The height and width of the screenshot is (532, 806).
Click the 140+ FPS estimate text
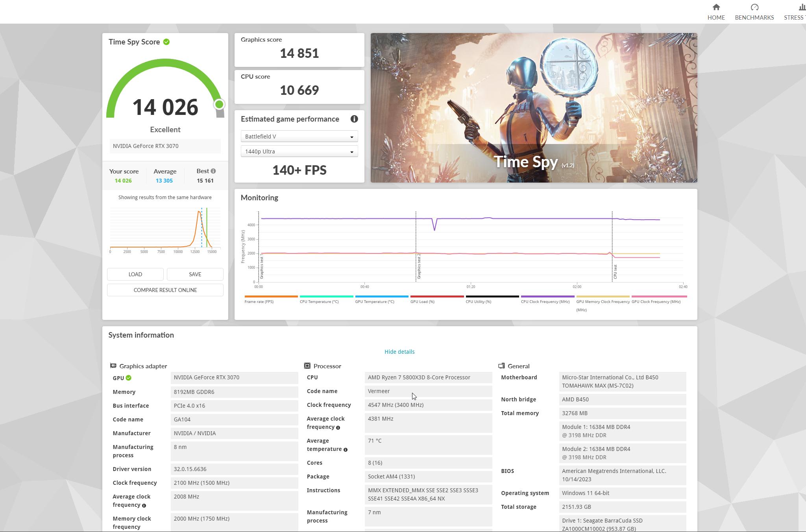[x=299, y=170]
